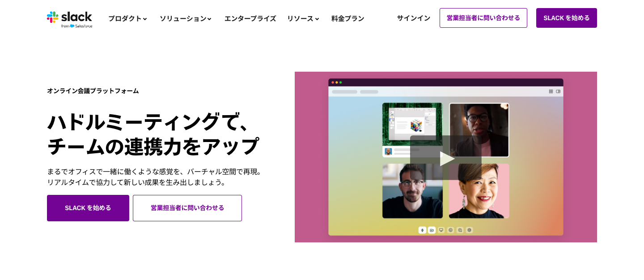Expand the ソリューション navigation dropdown
The width and height of the screenshot is (644, 280).
pos(186,18)
